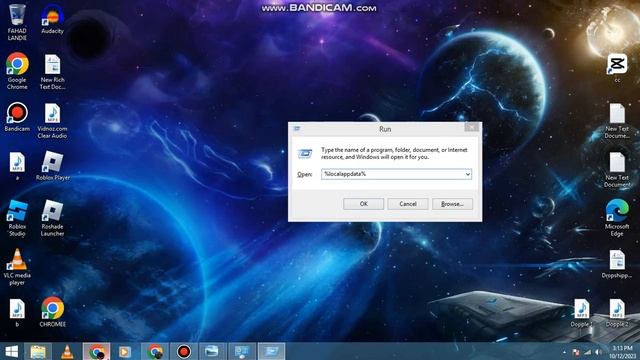Viewport: 640px width, 360px height.
Task: Select the cc CapCut shortcut
Action: click(617, 68)
